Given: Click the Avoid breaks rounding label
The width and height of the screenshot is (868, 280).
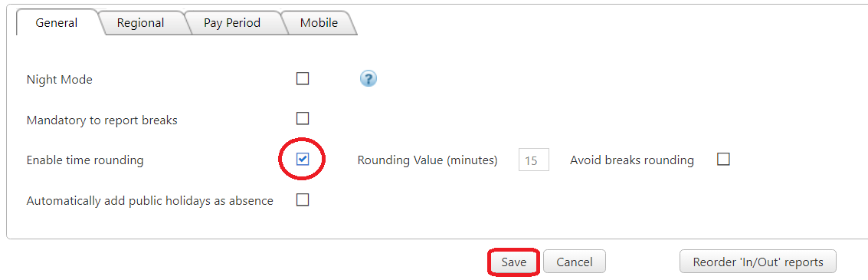Looking at the screenshot, I should pos(631,160).
